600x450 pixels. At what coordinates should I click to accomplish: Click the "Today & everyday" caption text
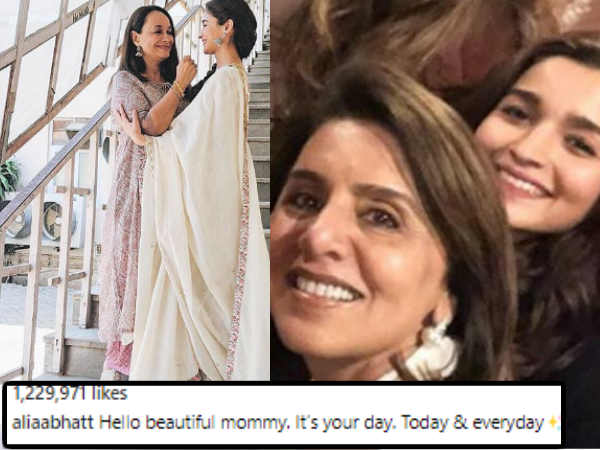472,423
